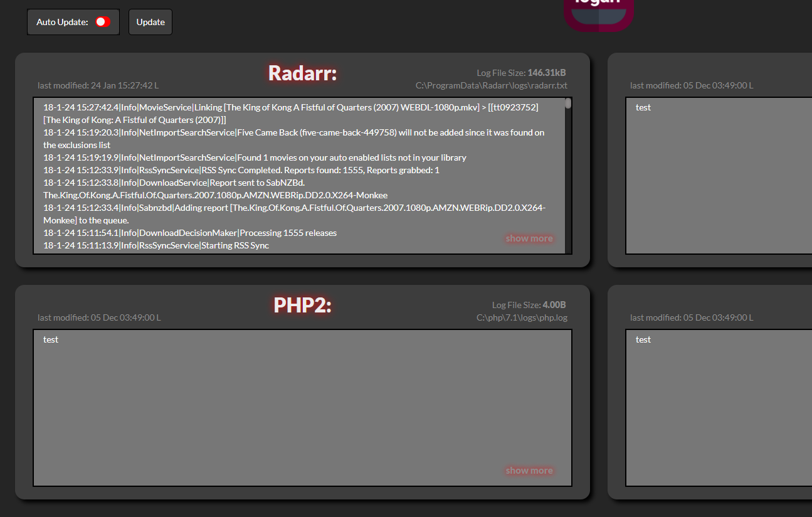Viewport: 812px width, 517px height.
Task: Click the php.log file path
Action: click(522, 317)
